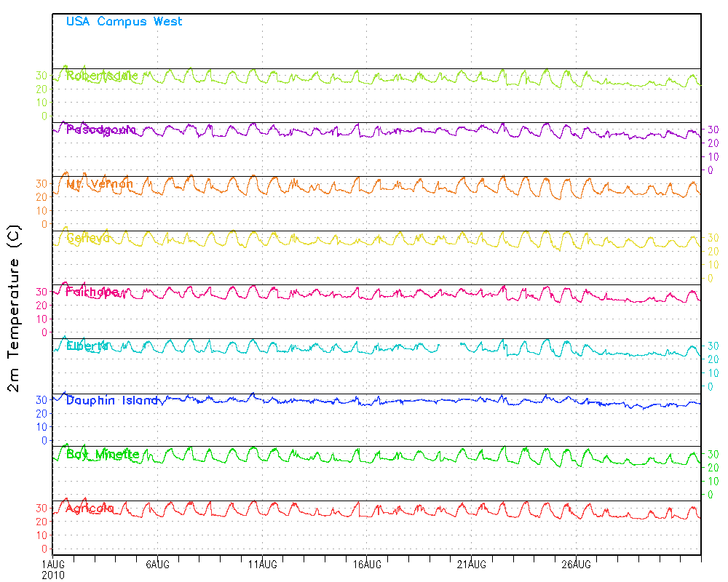Screen dimensions: 728x582
Task: Click the 30 tick on Robertsdale's axis
Action: click(41, 75)
